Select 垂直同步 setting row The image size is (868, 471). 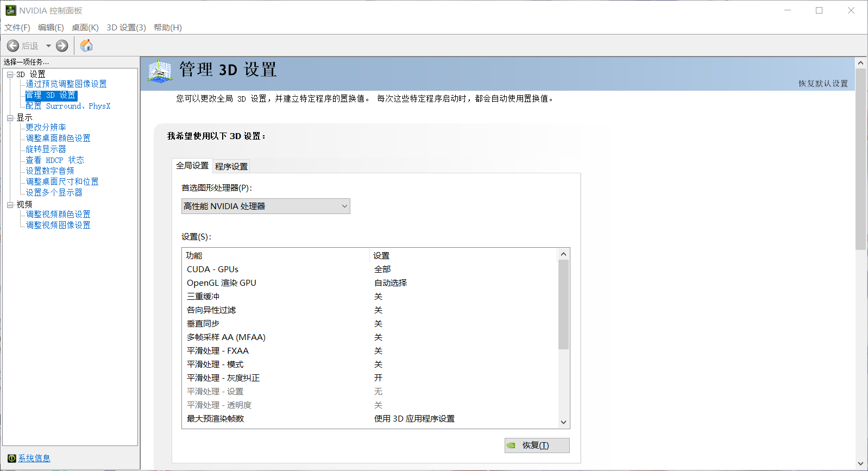coord(203,324)
